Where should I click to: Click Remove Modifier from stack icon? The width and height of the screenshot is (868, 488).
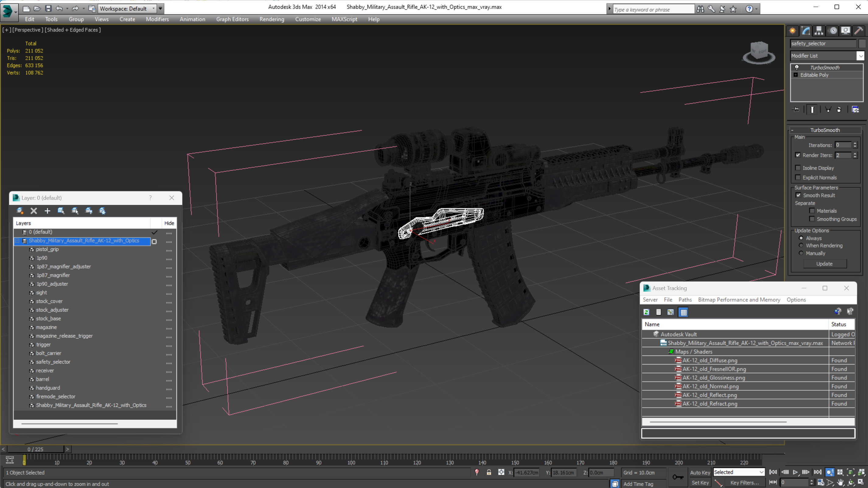click(839, 109)
